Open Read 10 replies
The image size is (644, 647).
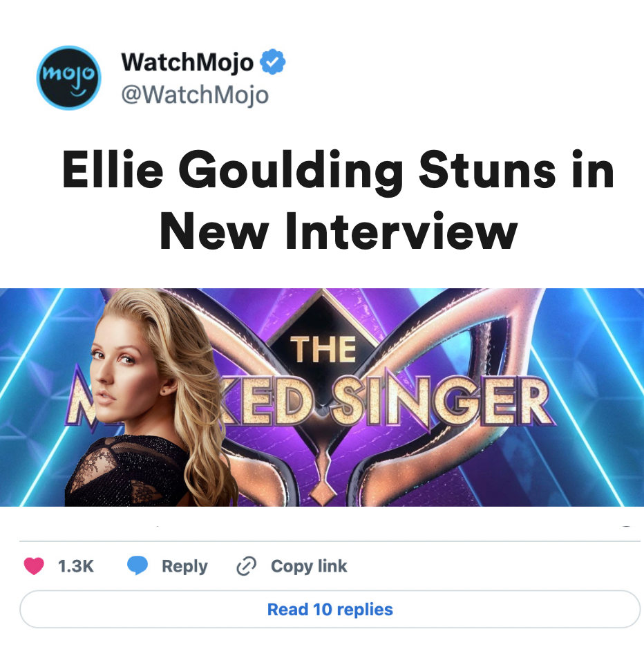(x=330, y=610)
